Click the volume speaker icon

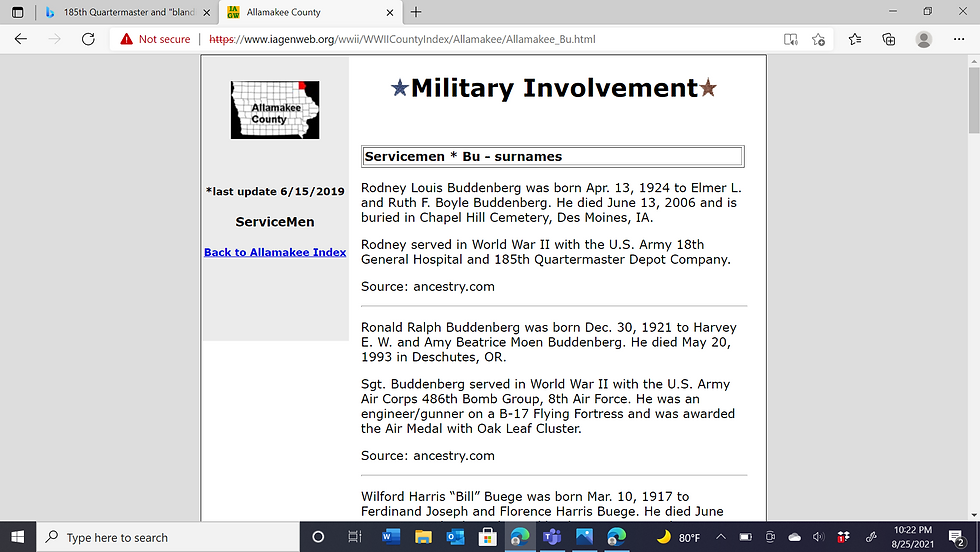tap(818, 537)
